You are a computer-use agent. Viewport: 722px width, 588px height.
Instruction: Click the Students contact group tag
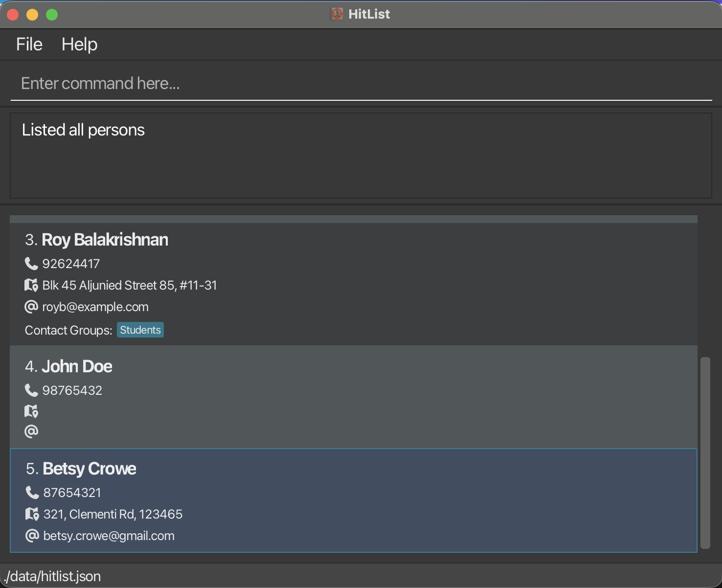140,330
